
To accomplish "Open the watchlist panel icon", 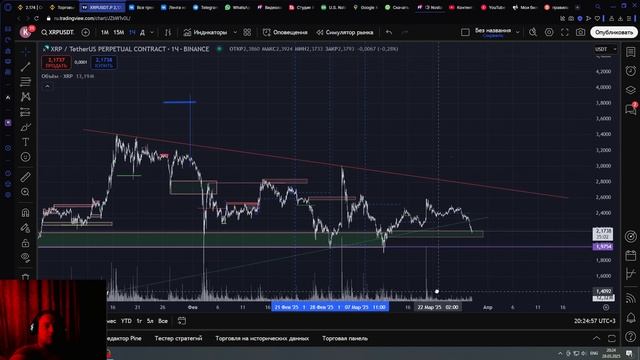I will pos(631,52).
